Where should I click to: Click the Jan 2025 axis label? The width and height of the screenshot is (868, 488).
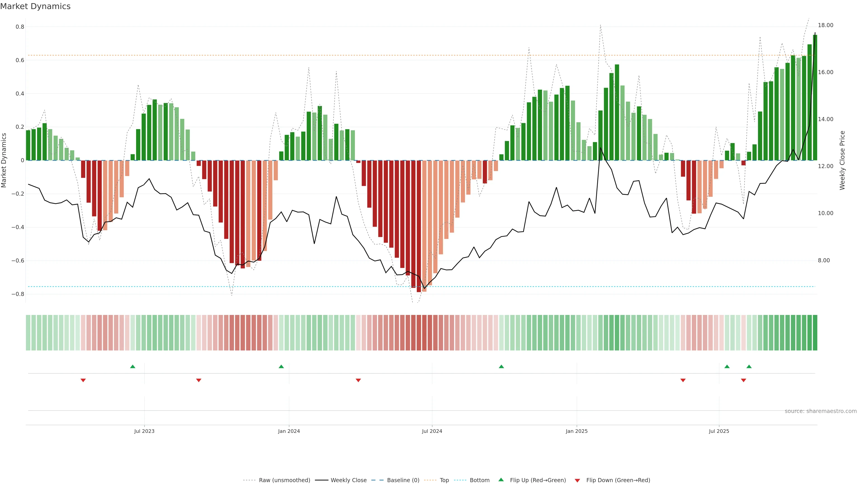[577, 431]
